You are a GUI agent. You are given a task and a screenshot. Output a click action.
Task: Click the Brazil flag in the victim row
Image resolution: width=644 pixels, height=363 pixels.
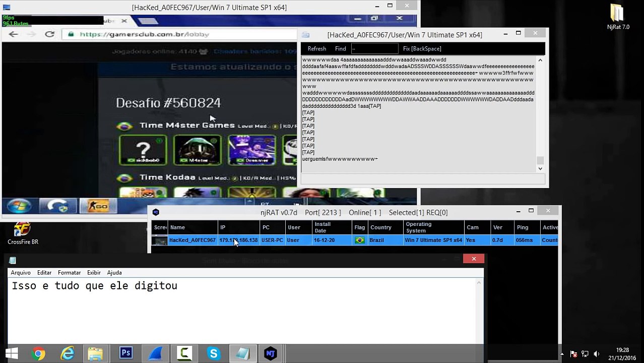pos(360,240)
